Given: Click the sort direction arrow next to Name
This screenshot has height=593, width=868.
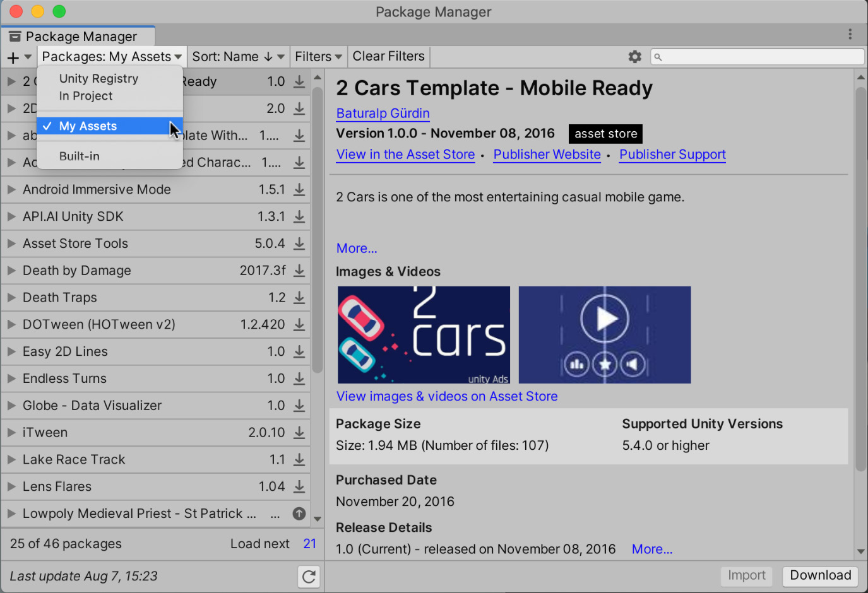Looking at the screenshot, I should point(268,57).
